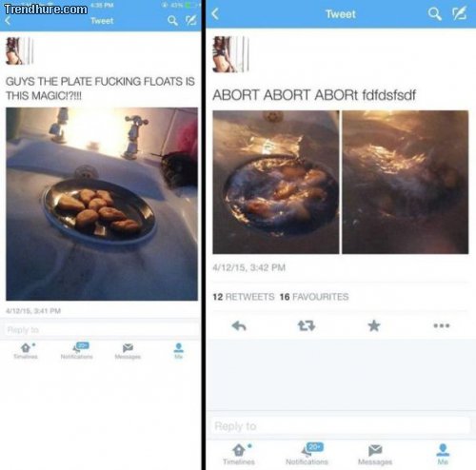Tap the reply arrow under ABORT tweet
The height and width of the screenshot is (470, 476).
pos(239,325)
